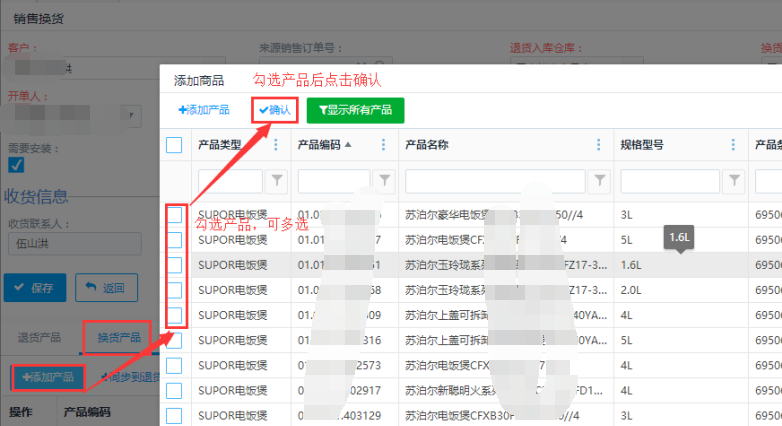Tick the checkbox for the 1.6L product row

(x=174, y=265)
